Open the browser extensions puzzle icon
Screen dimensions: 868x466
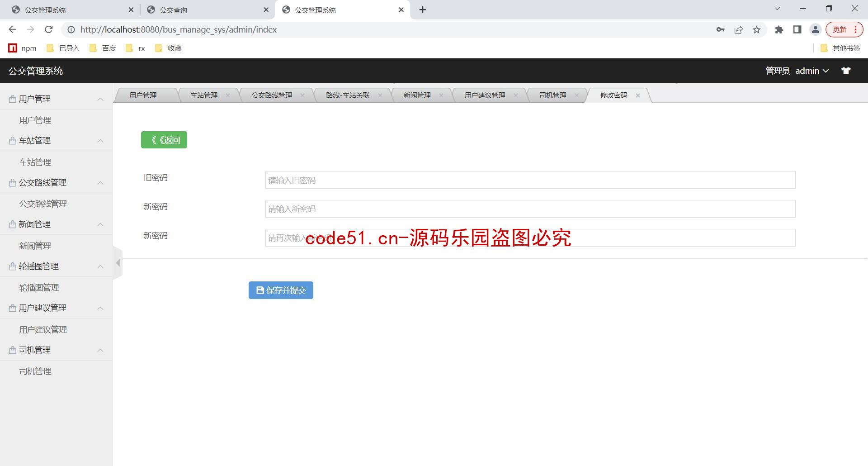click(x=779, y=30)
